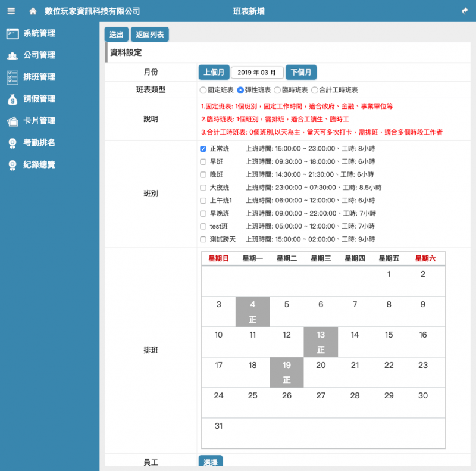Click the 選擇 employee button
The height and width of the screenshot is (471, 476).
pyautogui.click(x=211, y=461)
